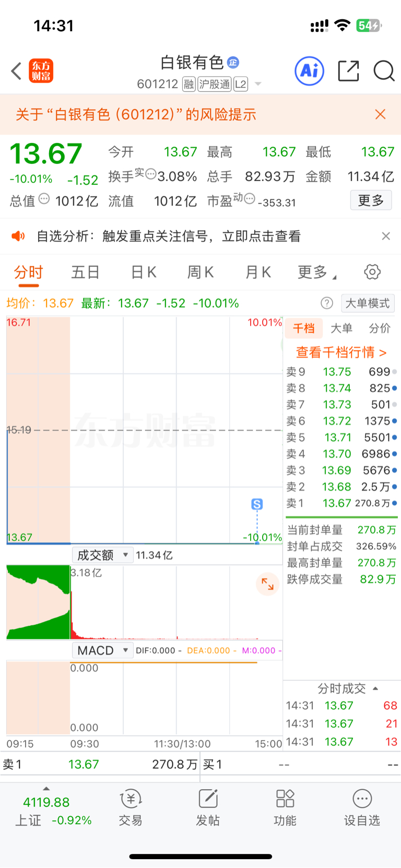Select the 卖7 13.73 order row
401x868 pixels.
click(x=341, y=405)
